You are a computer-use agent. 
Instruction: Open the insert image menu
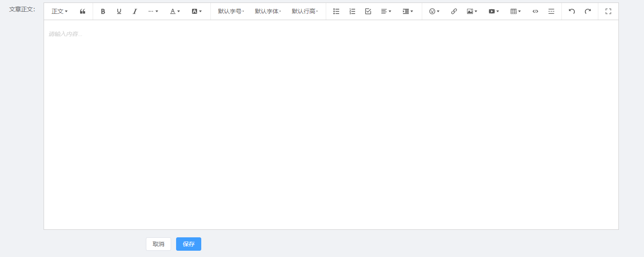472,11
